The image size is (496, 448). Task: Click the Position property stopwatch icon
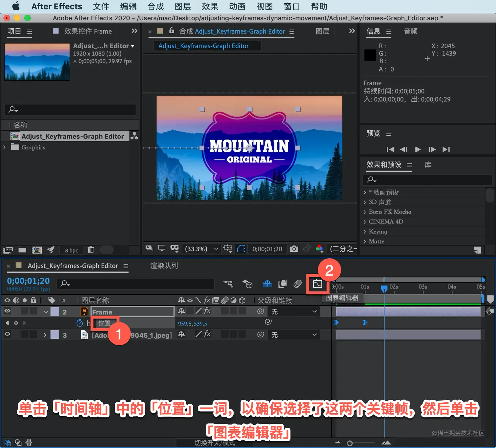click(x=79, y=323)
